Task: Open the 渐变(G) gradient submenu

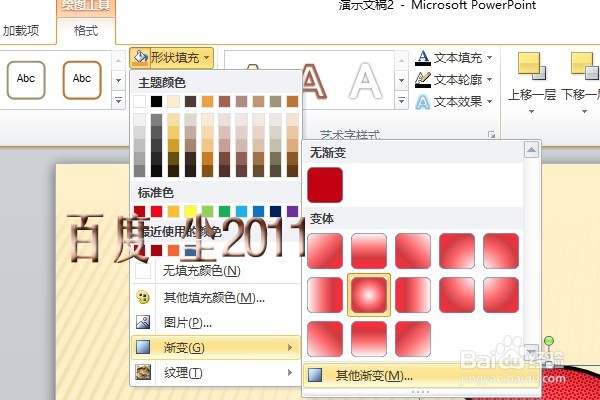Action: [x=217, y=348]
